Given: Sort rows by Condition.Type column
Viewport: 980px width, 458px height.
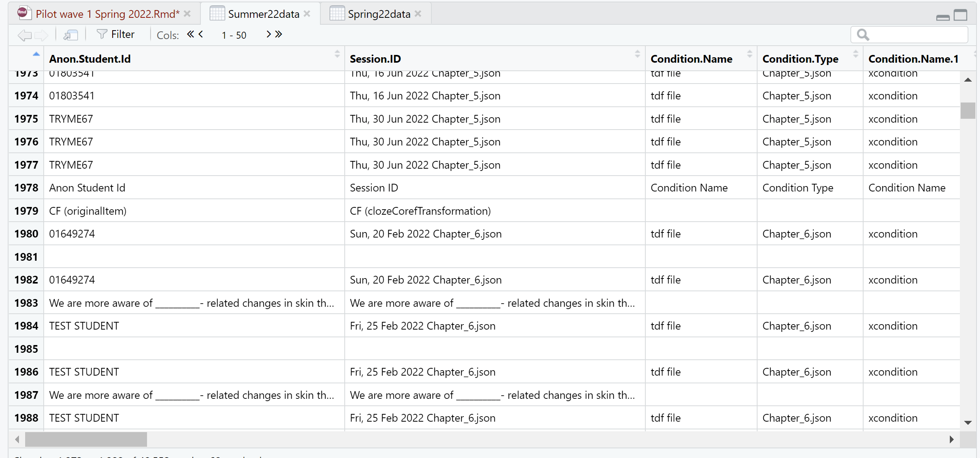Looking at the screenshot, I should (855, 55).
